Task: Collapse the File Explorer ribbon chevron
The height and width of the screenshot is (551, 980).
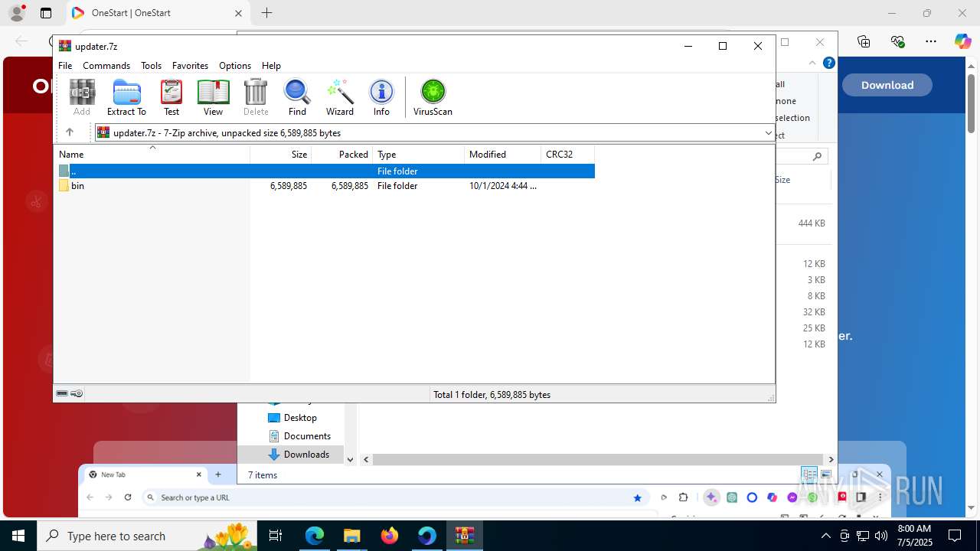Action: 813,63
